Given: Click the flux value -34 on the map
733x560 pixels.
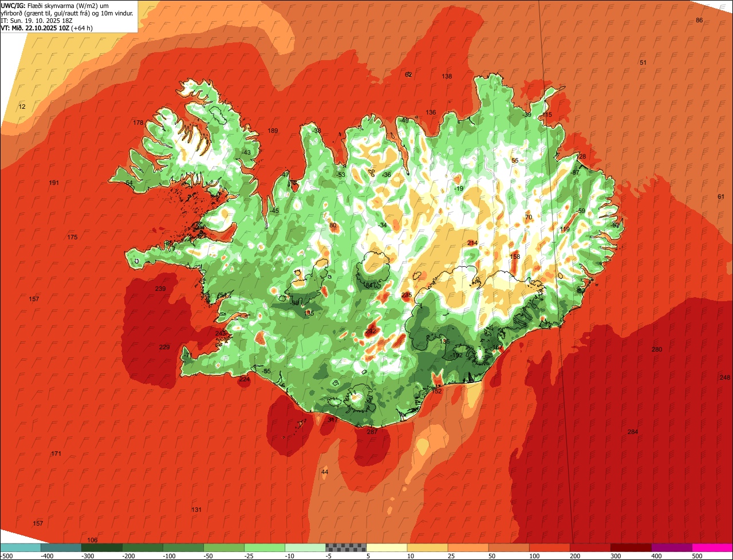Looking at the screenshot, I should [383, 226].
